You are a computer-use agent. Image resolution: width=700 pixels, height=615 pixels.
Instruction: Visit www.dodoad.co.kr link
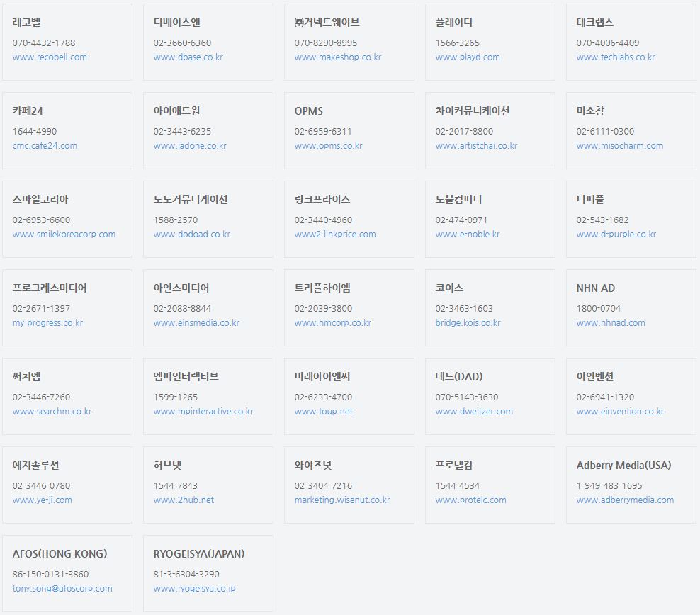click(192, 234)
